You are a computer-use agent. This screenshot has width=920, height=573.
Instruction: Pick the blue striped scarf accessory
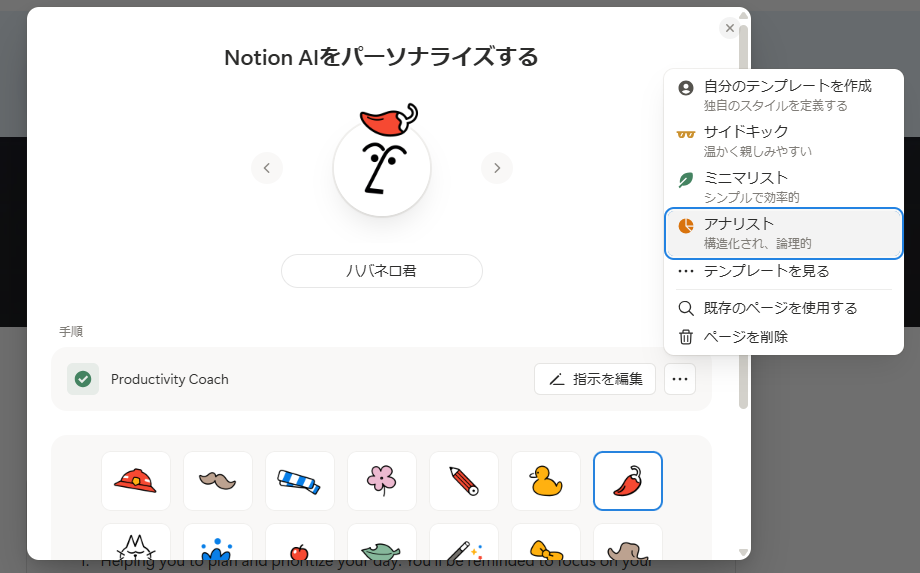click(300, 481)
